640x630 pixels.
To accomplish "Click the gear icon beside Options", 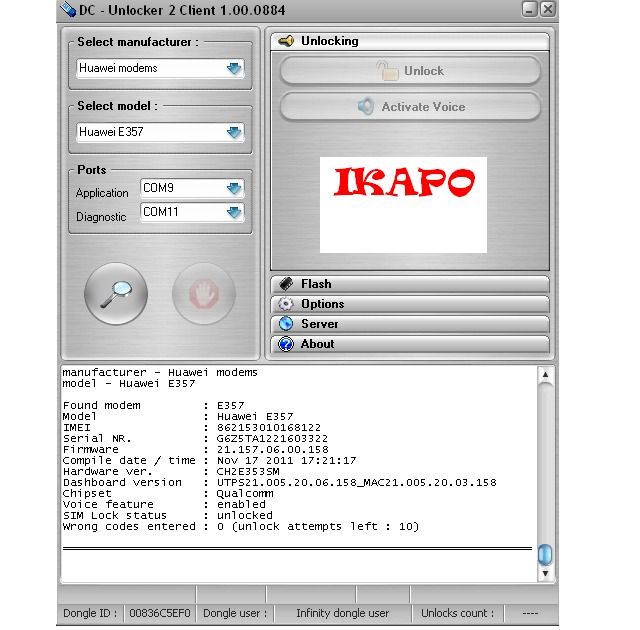I will pos(286,304).
